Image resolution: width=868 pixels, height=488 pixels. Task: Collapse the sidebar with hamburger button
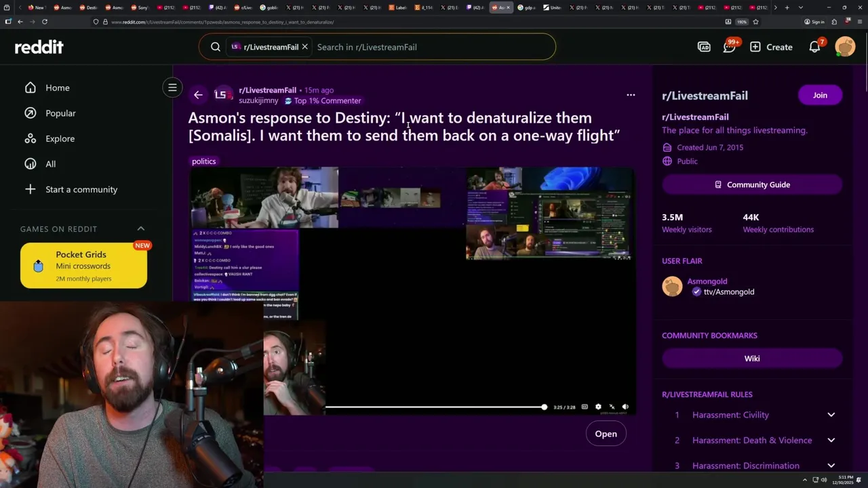[x=172, y=87]
